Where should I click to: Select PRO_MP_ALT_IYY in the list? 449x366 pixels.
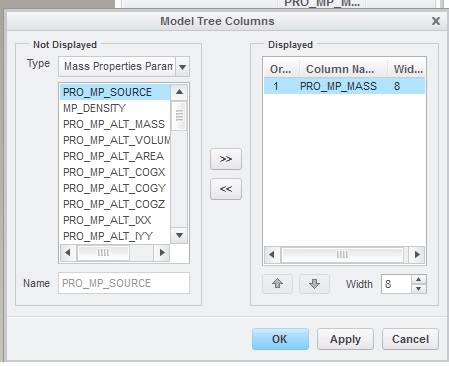point(115,236)
